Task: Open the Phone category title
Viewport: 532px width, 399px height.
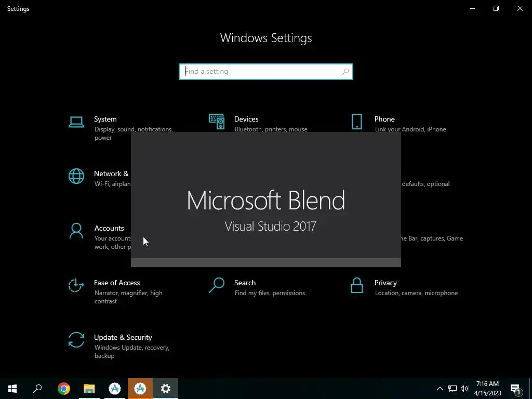Action: point(384,119)
